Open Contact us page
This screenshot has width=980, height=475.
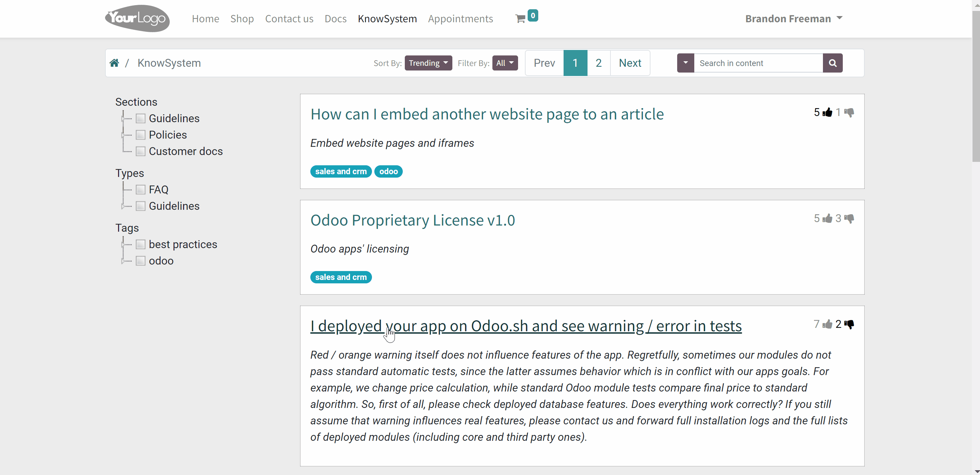[x=289, y=18]
